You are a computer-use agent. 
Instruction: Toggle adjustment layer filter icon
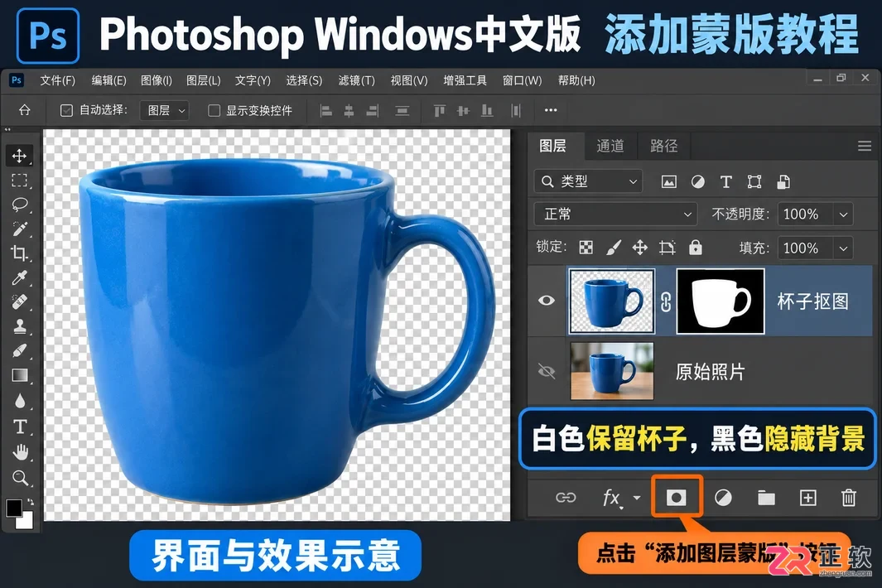click(697, 181)
